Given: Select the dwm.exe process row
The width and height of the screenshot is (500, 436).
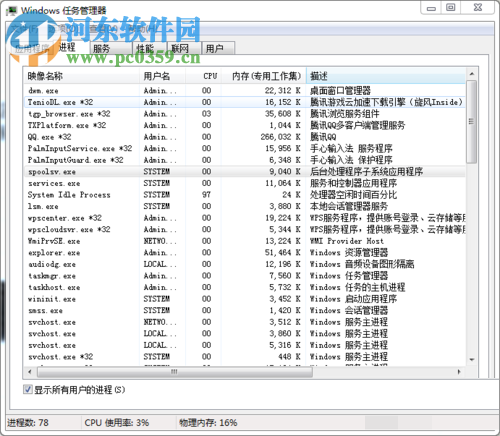Looking at the screenshot, I should [245, 90].
